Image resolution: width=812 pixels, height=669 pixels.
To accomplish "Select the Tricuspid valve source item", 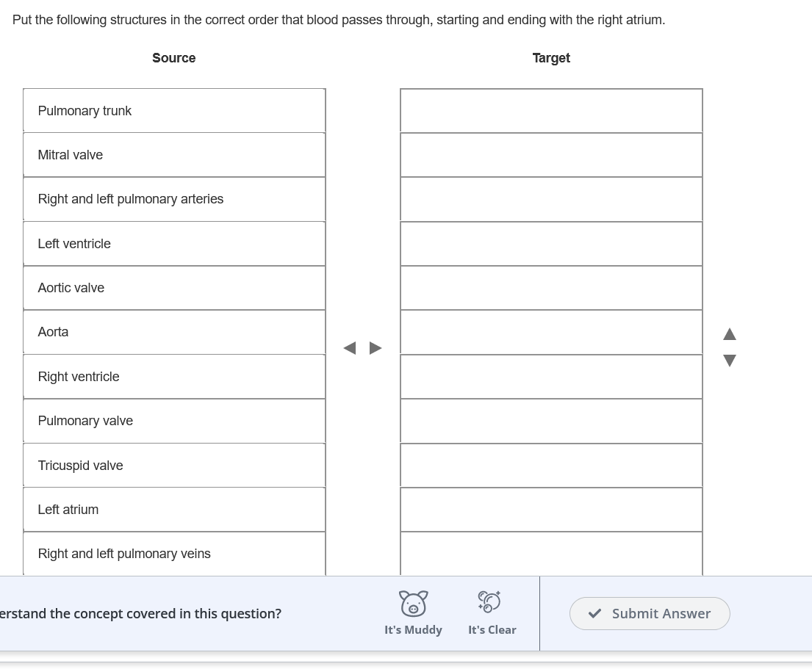I will (174, 465).
